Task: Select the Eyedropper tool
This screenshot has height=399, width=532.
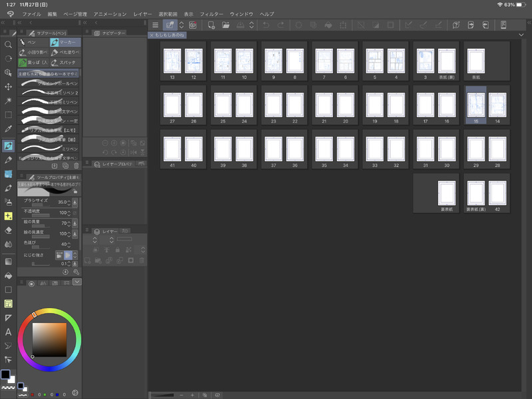Action: 8,129
